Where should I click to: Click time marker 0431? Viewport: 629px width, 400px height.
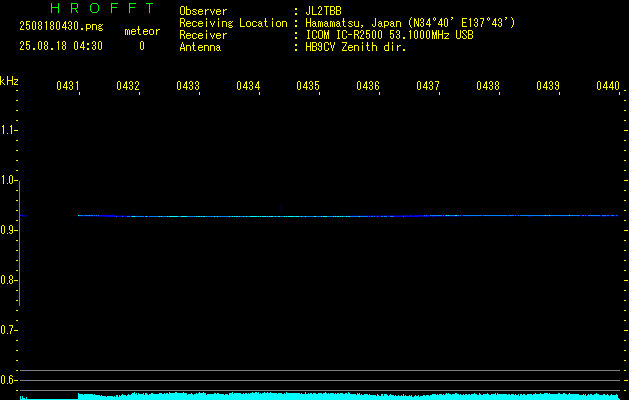[67, 85]
